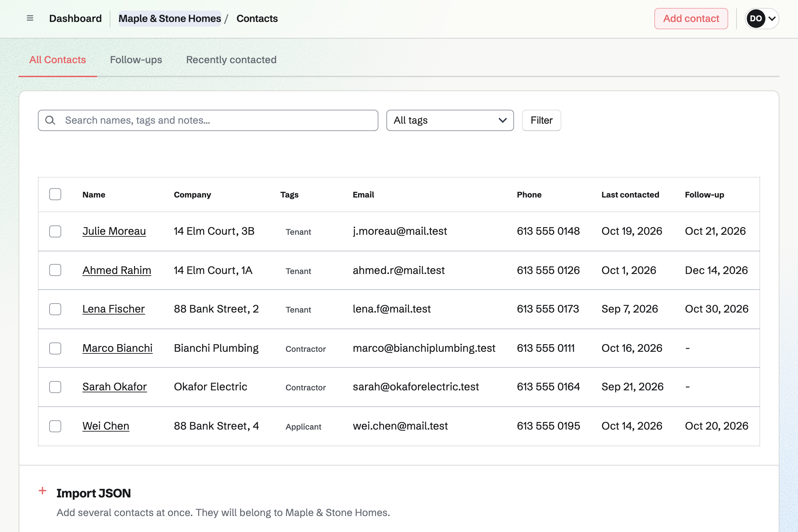This screenshot has height=532, width=798.
Task: Click the Name column header
Action: 94,195
